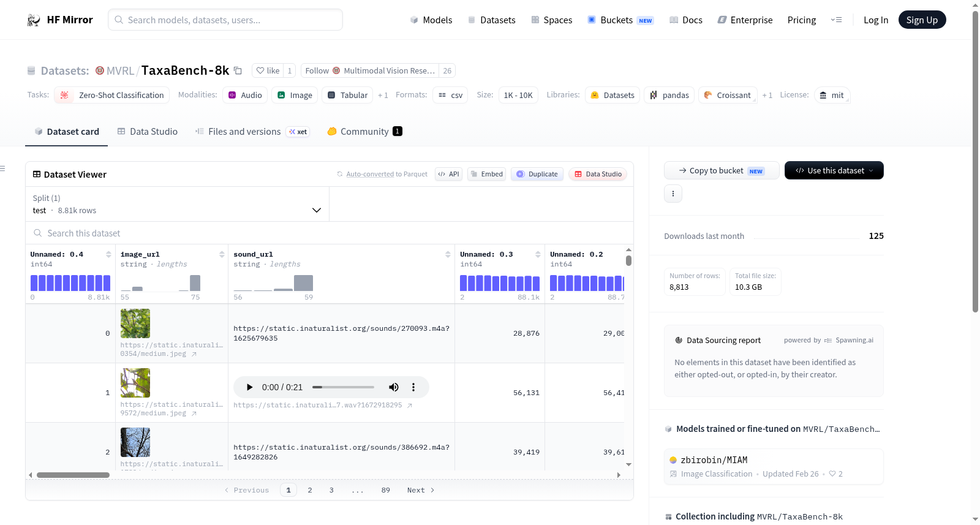
Task: Click the table horizontal scrollbar
Action: click(73, 475)
